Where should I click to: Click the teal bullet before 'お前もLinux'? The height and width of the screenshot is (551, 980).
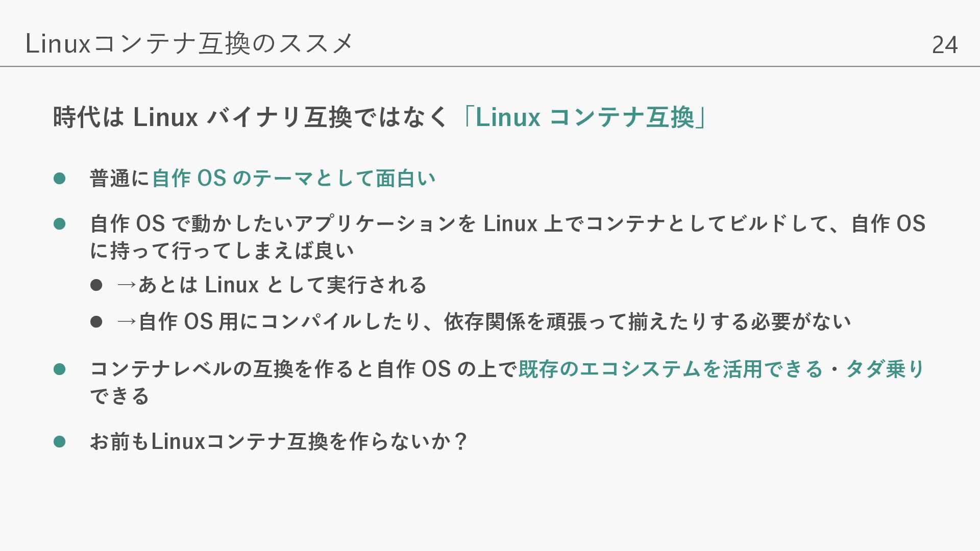59,441
